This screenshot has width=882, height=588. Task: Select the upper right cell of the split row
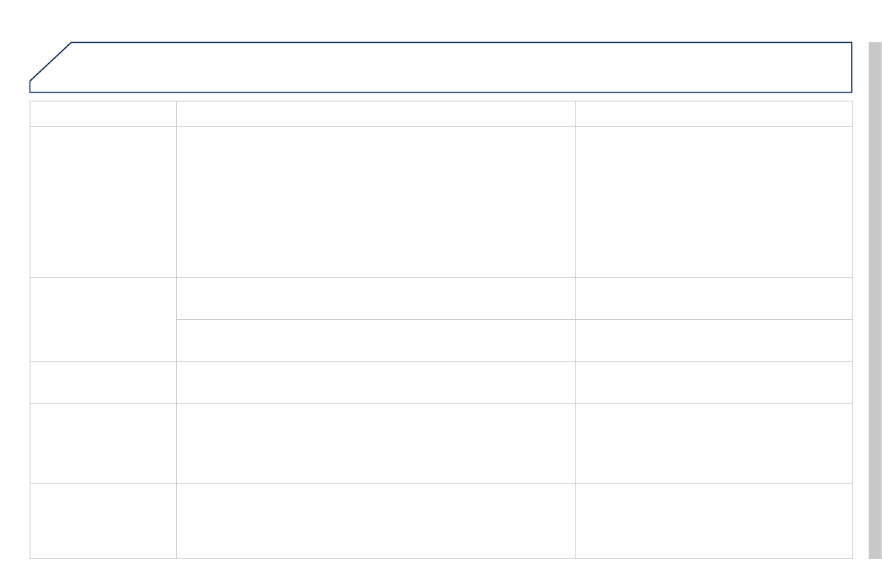[x=714, y=298]
